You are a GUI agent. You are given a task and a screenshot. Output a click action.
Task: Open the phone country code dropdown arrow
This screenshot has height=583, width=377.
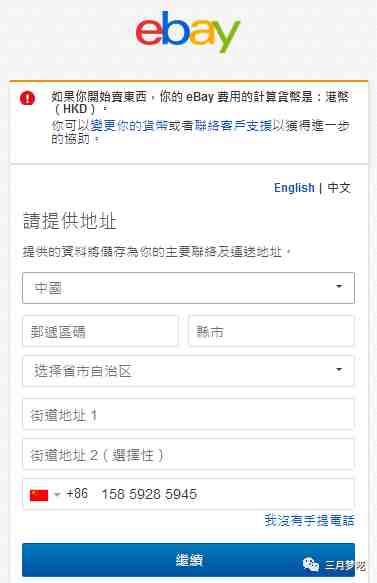57,495
